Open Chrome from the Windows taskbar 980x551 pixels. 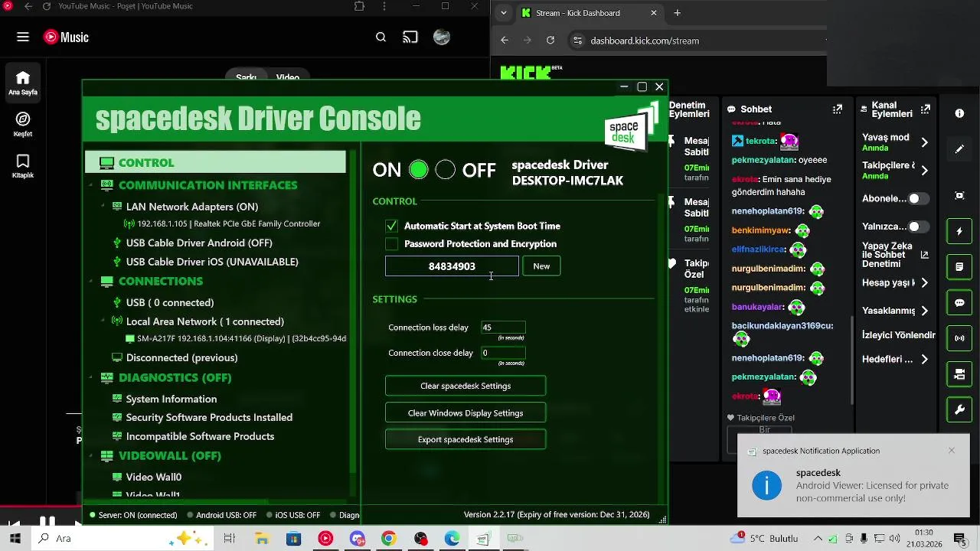tap(389, 539)
